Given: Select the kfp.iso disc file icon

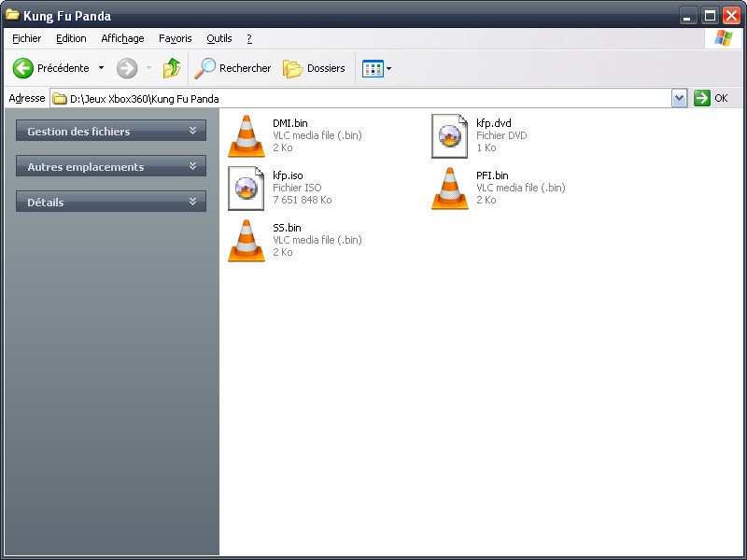Looking at the screenshot, I should pos(247,189).
